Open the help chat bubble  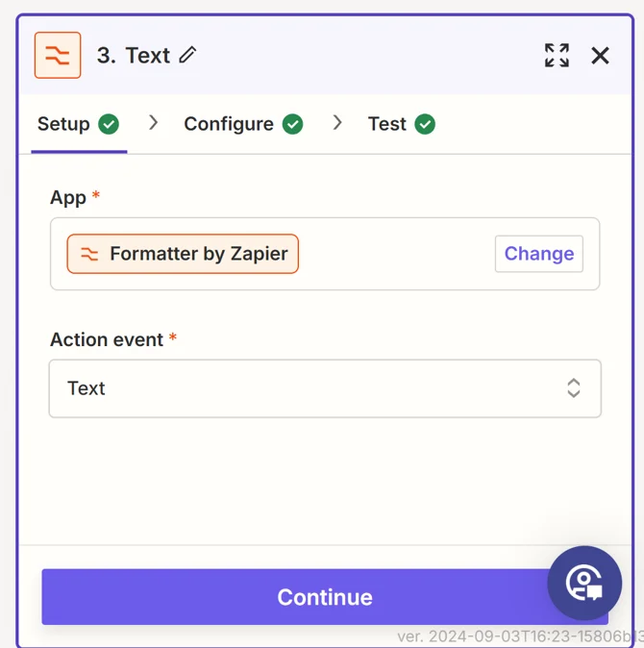(584, 583)
